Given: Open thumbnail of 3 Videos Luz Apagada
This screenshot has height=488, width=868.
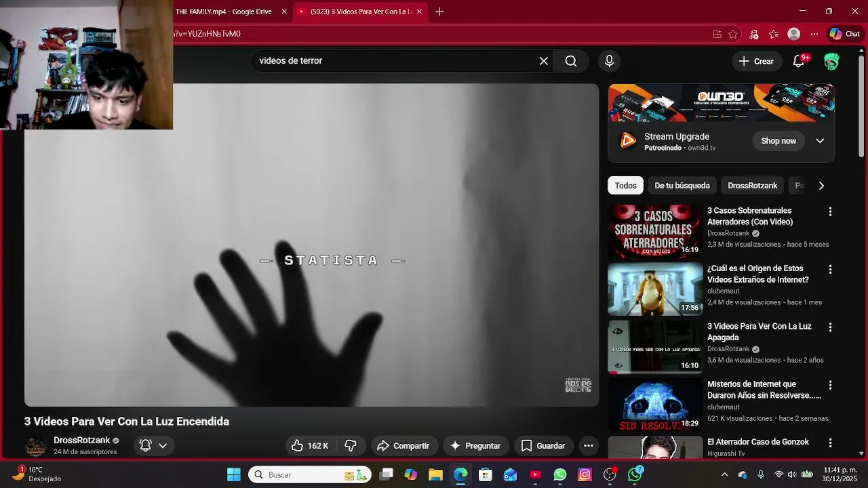Looking at the screenshot, I should 655,347.
